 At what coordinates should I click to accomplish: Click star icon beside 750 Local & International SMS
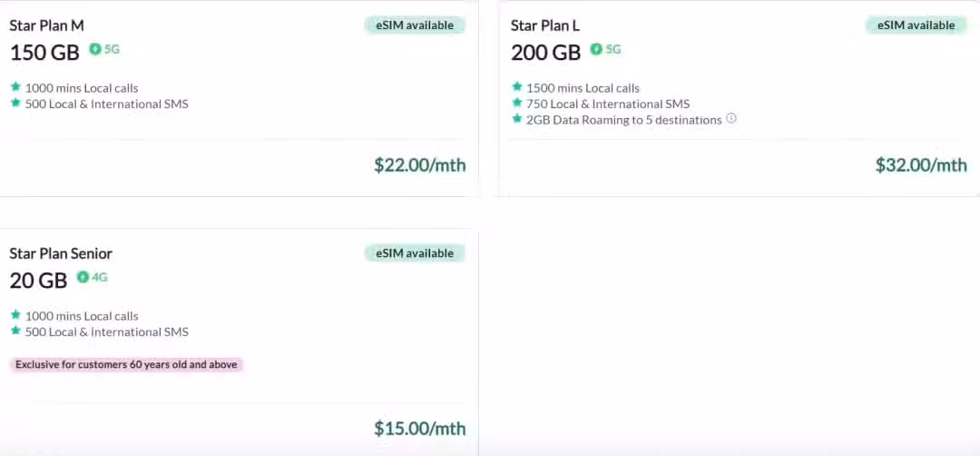click(x=517, y=103)
